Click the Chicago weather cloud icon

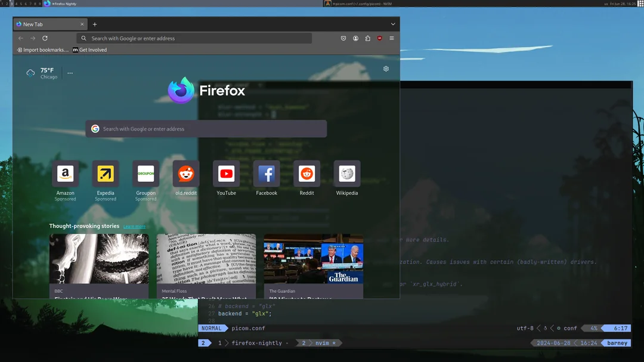click(x=30, y=73)
